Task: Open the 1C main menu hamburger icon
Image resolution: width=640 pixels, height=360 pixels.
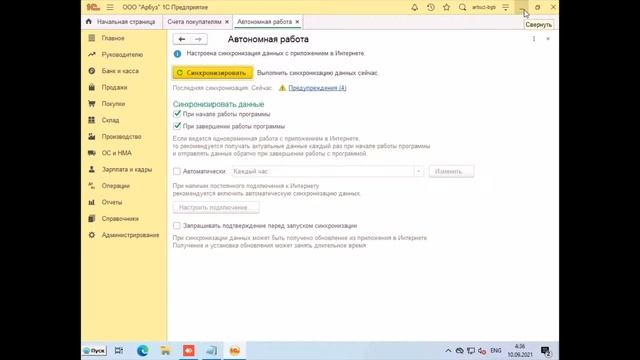Action: (110, 7)
